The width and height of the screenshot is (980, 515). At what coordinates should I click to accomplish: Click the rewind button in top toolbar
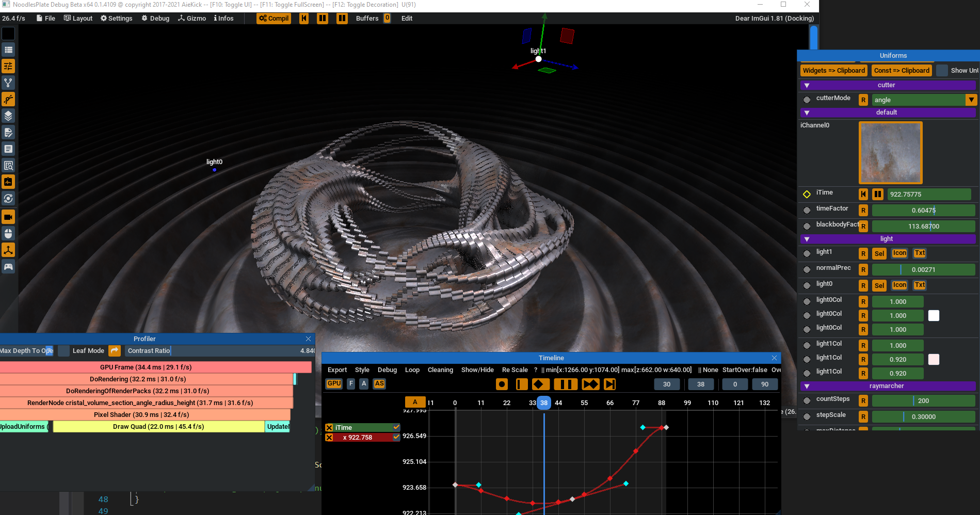coord(304,19)
